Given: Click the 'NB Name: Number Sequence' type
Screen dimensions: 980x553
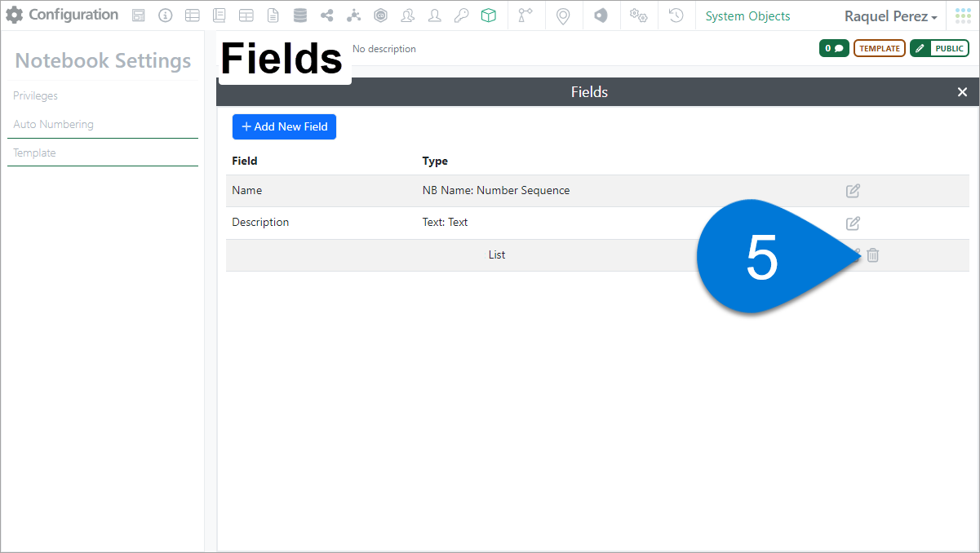Looking at the screenshot, I should pyautogui.click(x=496, y=190).
